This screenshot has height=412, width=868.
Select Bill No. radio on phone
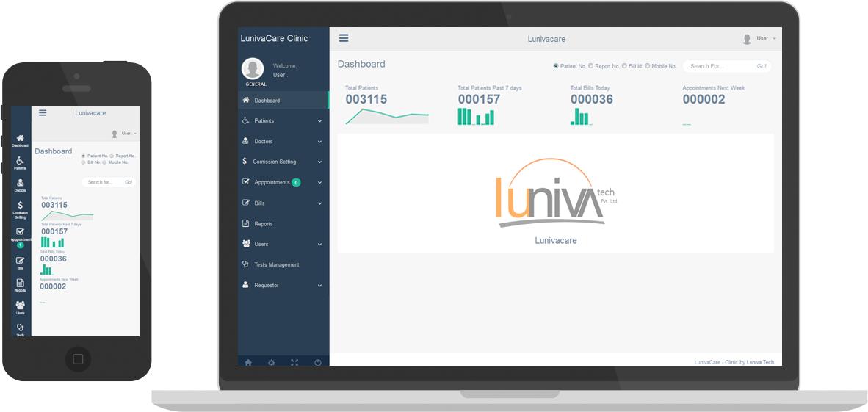point(84,162)
